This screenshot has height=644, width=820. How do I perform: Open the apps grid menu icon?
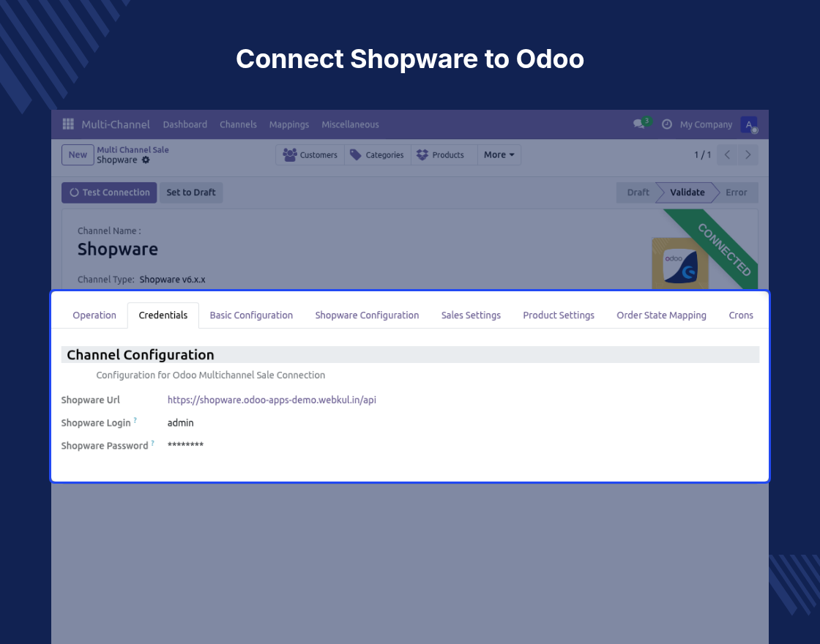pos(68,124)
